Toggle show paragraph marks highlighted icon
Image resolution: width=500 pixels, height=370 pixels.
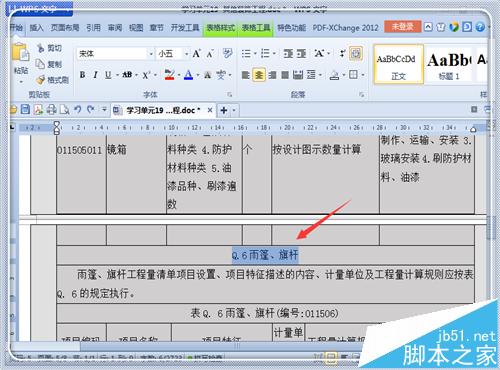pos(356,53)
